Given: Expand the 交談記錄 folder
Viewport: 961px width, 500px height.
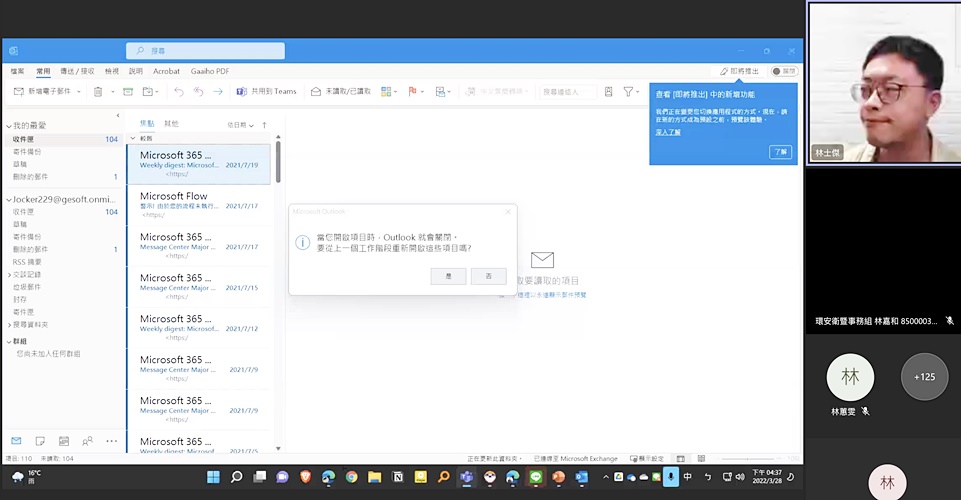Looking at the screenshot, I should pos(8,274).
